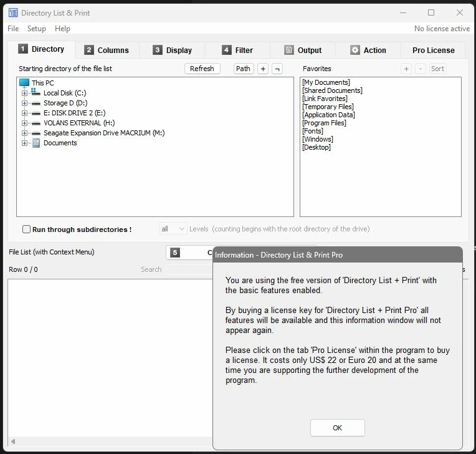Switch to the Directory tab
Screen dimensions: 476x454
click(41, 49)
